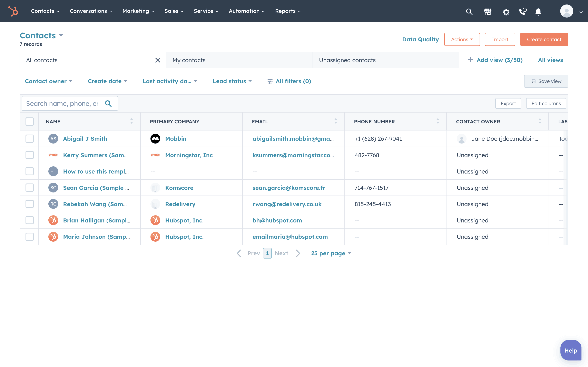Click search magnifier in contacts search box
This screenshot has height=367, width=588.
[108, 104]
